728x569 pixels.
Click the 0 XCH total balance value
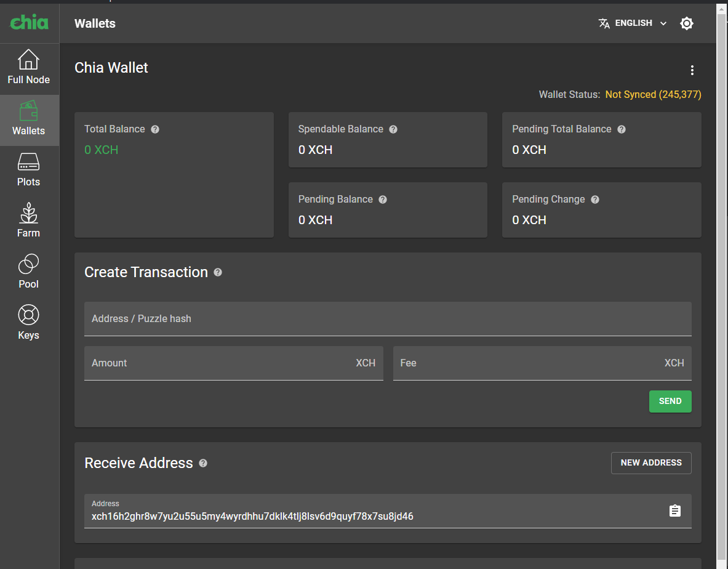point(101,150)
